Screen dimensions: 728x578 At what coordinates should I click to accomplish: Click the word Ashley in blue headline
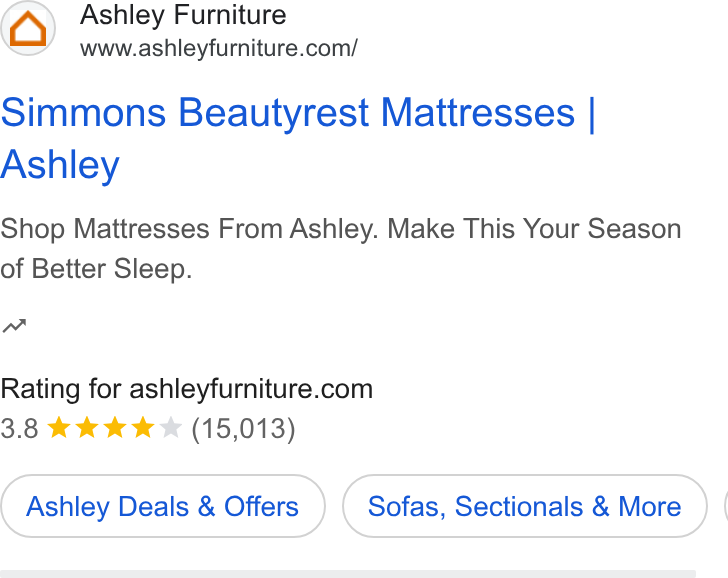click(60, 165)
